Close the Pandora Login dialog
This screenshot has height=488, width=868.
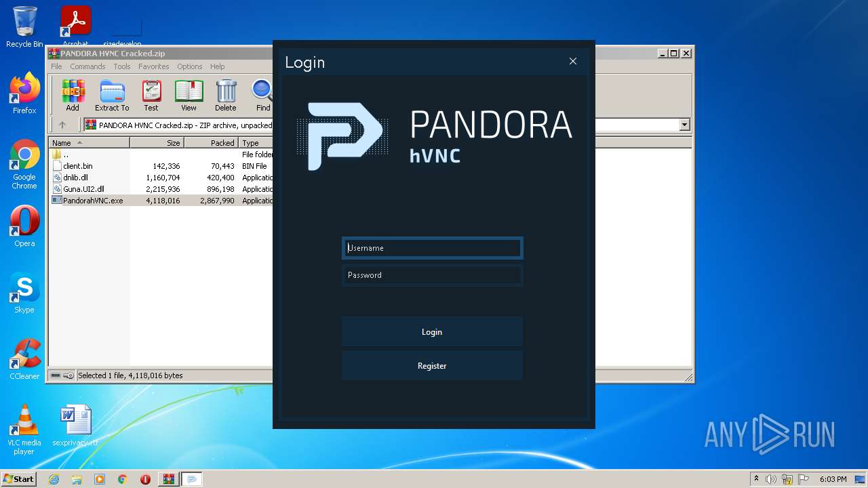click(573, 61)
